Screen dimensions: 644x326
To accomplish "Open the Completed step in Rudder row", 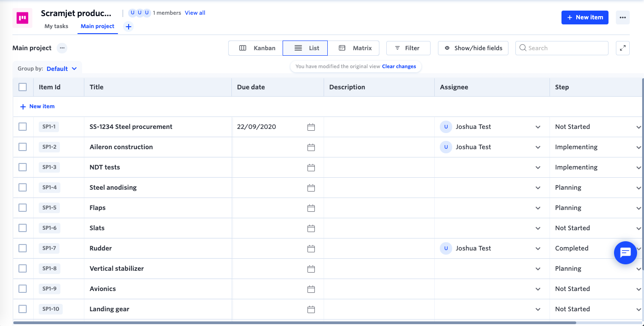I will pyautogui.click(x=596, y=248).
